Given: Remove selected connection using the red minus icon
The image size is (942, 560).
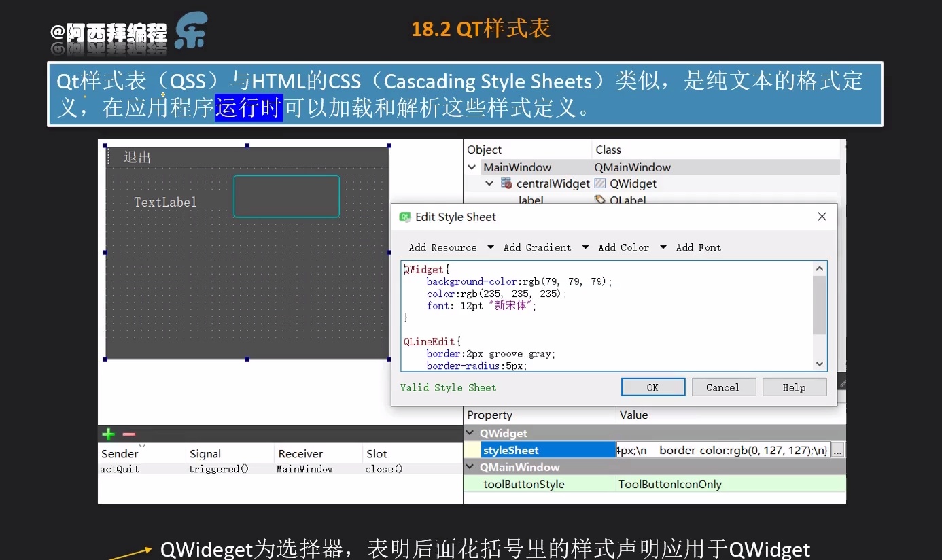Looking at the screenshot, I should (128, 434).
